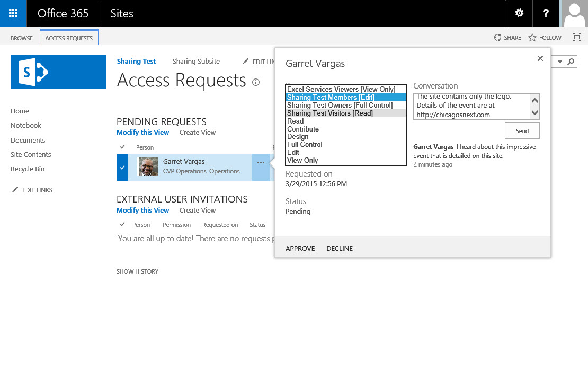Image resolution: width=588 pixels, height=368 pixels.
Task: Open the settings gear menu
Action: pyautogui.click(x=519, y=13)
